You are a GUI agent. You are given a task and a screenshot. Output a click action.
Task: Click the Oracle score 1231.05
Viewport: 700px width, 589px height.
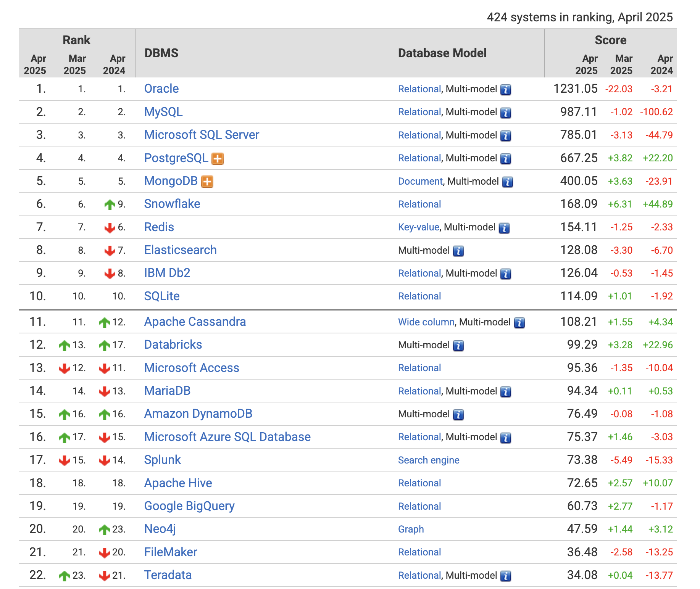coord(576,89)
